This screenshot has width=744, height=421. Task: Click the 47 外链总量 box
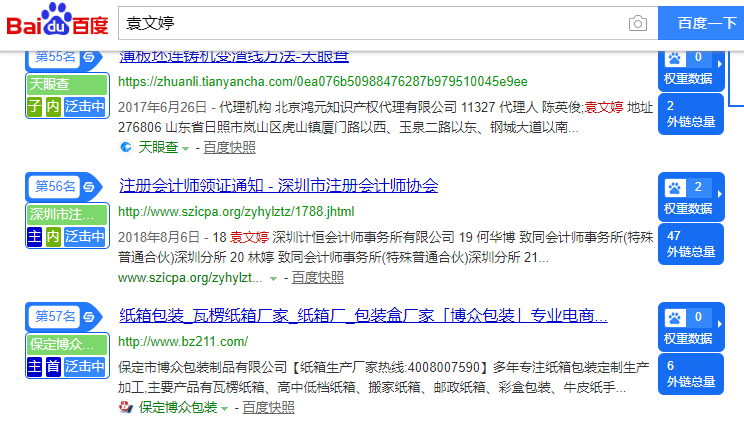coord(691,244)
